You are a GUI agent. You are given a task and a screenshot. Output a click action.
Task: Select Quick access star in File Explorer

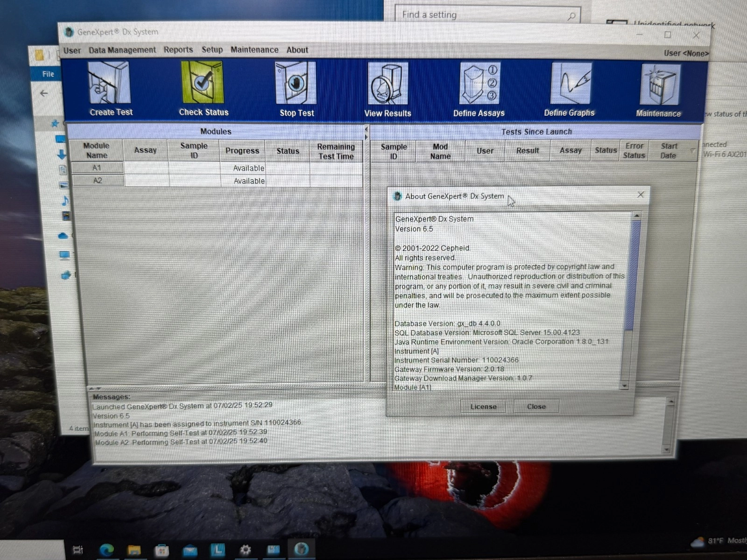[55, 123]
